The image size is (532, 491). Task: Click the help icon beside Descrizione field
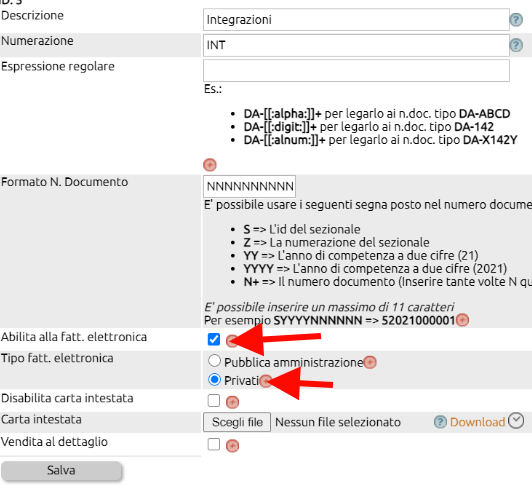[516, 20]
